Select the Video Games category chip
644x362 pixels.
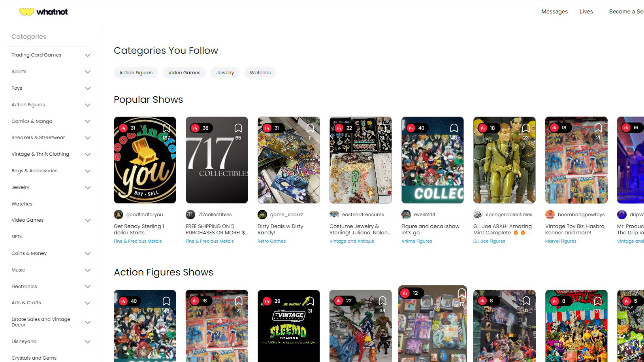click(184, 73)
